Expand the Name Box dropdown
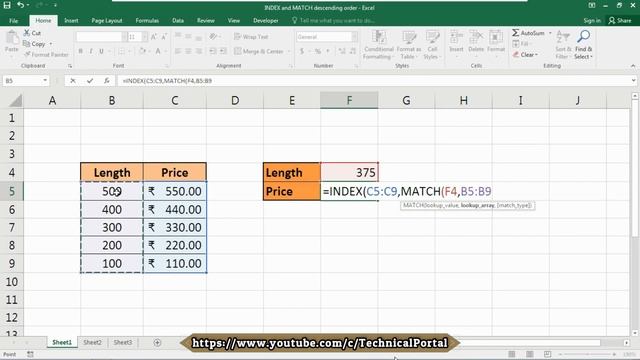The image size is (640, 360). (x=45, y=81)
